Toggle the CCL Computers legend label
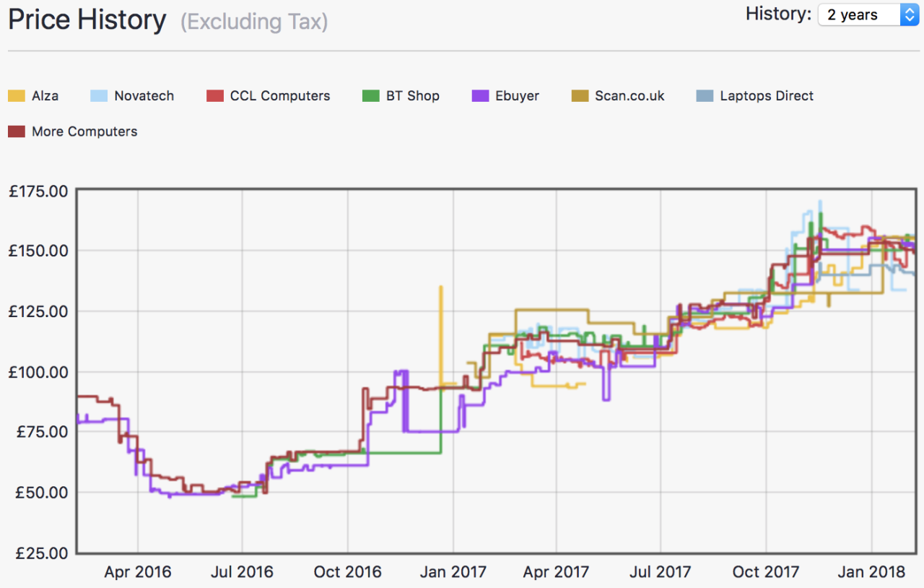The height and width of the screenshot is (588, 924). [x=279, y=96]
